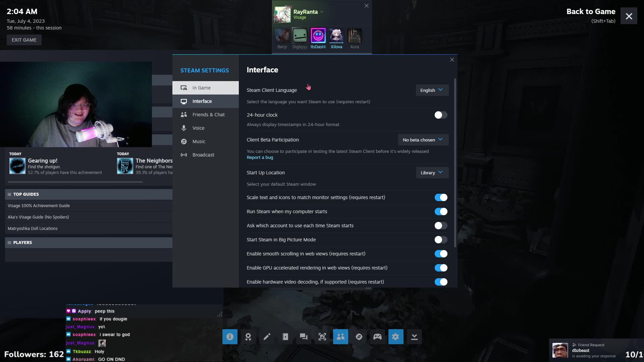
Task: Select the Interface settings tab
Action: pos(206,101)
